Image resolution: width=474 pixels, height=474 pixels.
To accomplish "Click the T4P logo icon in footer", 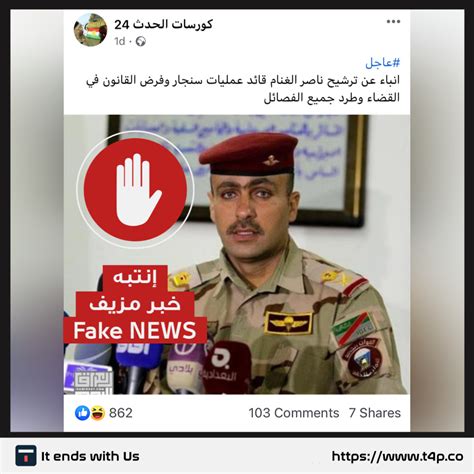I will pos(26,456).
